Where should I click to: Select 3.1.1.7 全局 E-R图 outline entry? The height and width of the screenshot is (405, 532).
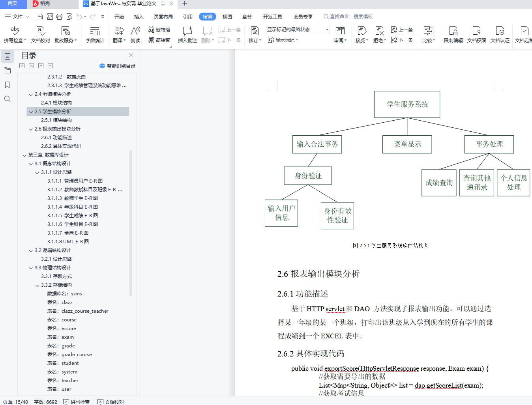click(68, 233)
